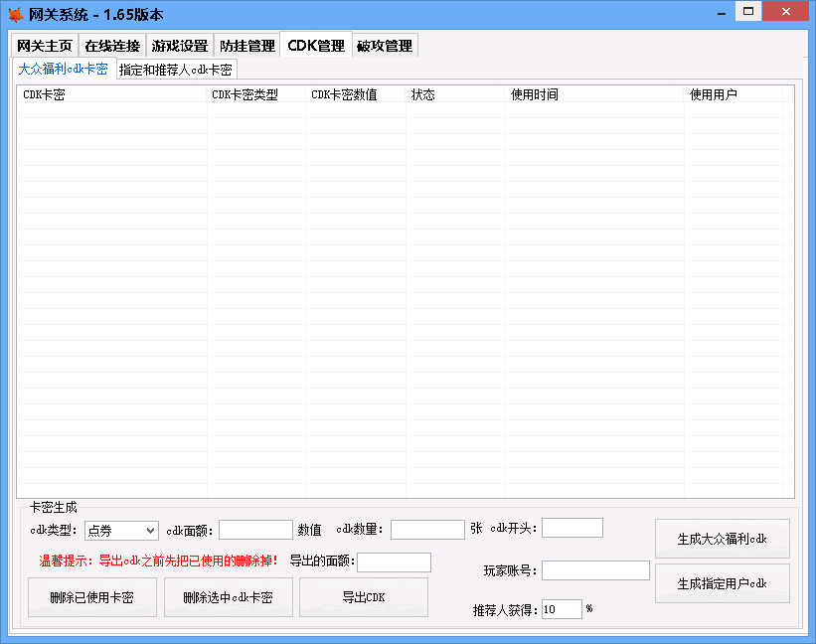The height and width of the screenshot is (644, 816).
Task: Click the 玩家账号 input field
Action: 595,570
